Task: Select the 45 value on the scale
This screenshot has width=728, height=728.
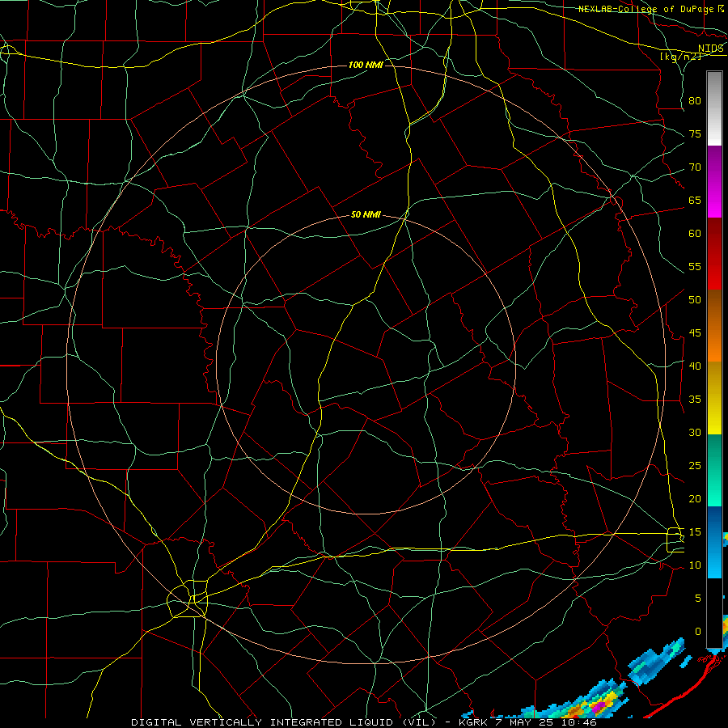Action: click(695, 333)
